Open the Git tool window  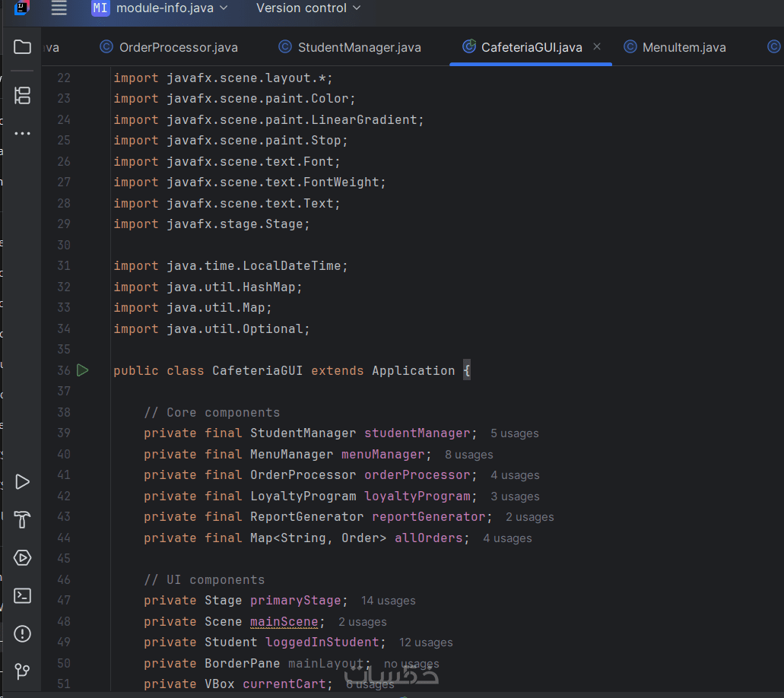[x=23, y=671]
